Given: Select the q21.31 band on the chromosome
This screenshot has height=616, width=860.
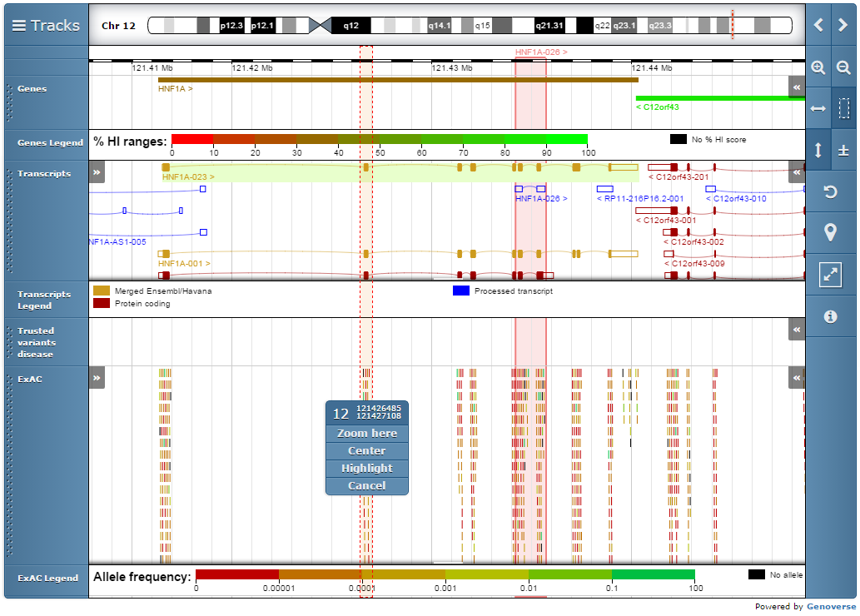Looking at the screenshot, I should pyautogui.click(x=549, y=25).
